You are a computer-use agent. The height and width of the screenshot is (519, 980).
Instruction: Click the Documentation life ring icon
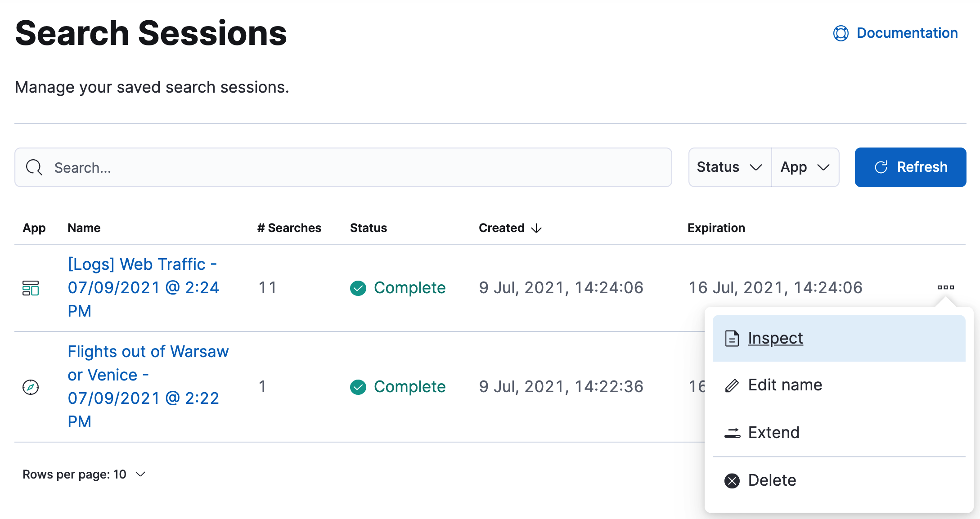tap(841, 33)
